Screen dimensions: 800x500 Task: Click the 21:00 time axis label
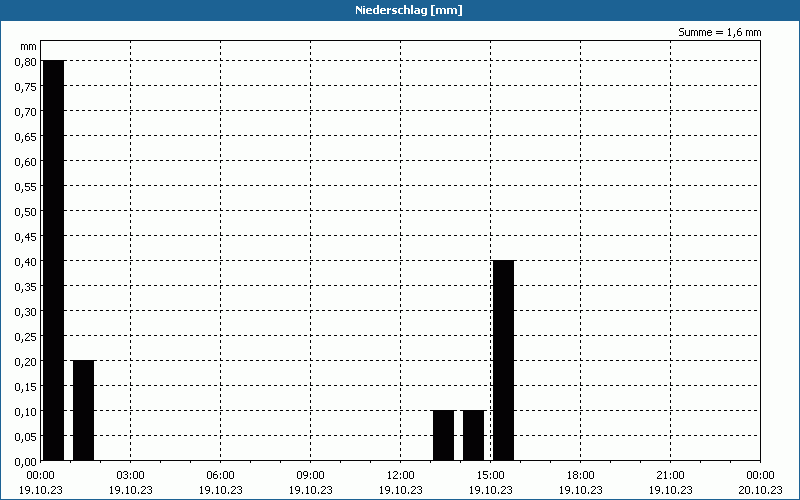[670, 476]
